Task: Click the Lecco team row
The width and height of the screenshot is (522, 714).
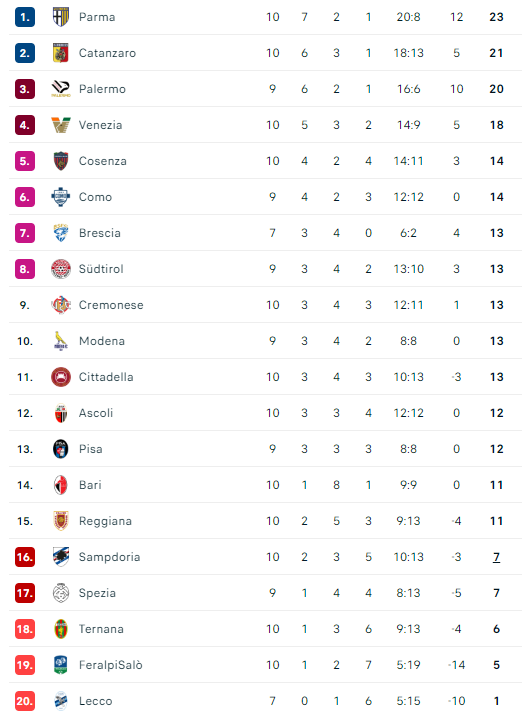Action: (266, 701)
